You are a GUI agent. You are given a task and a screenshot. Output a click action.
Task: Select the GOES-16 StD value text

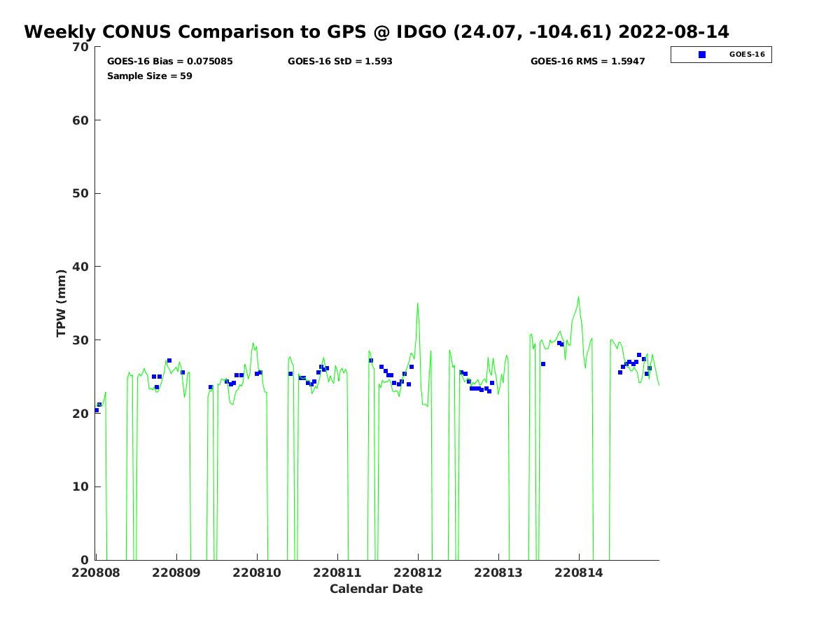point(339,62)
